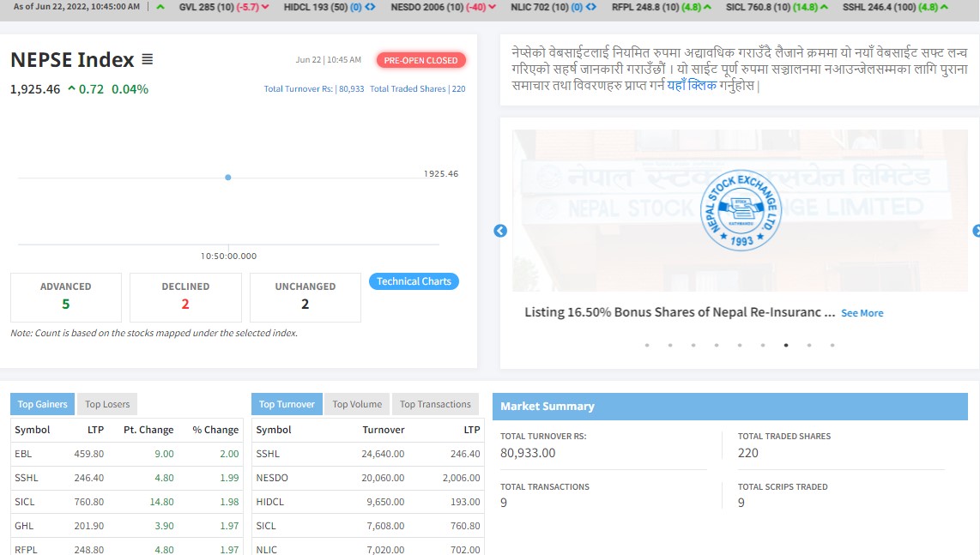
Task: Click RFPL symbol in Top Gainers table
Action: pyautogui.click(x=26, y=549)
